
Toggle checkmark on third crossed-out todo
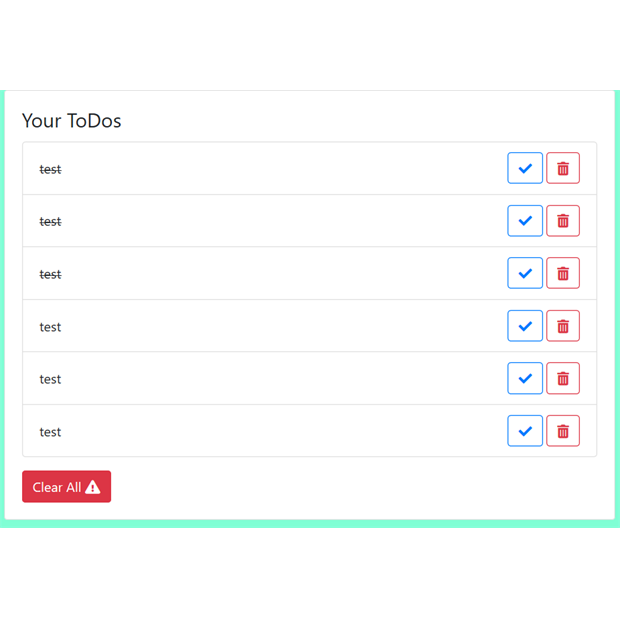(525, 273)
